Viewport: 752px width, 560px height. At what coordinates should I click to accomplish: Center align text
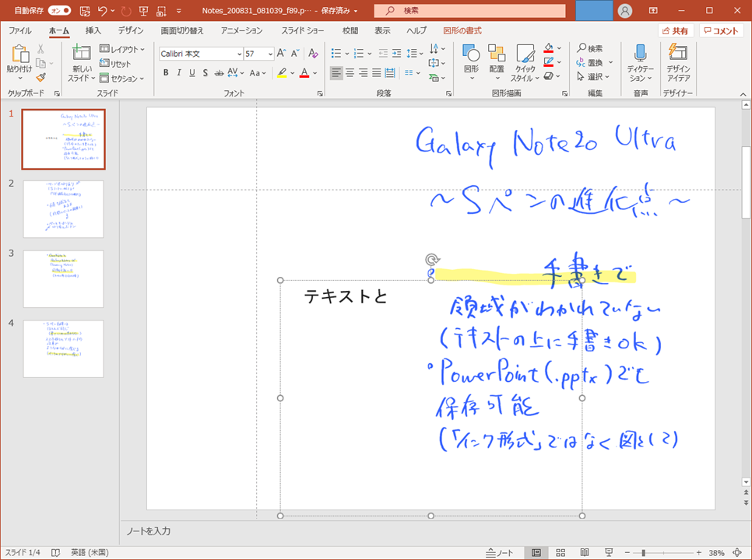click(350, 73)
